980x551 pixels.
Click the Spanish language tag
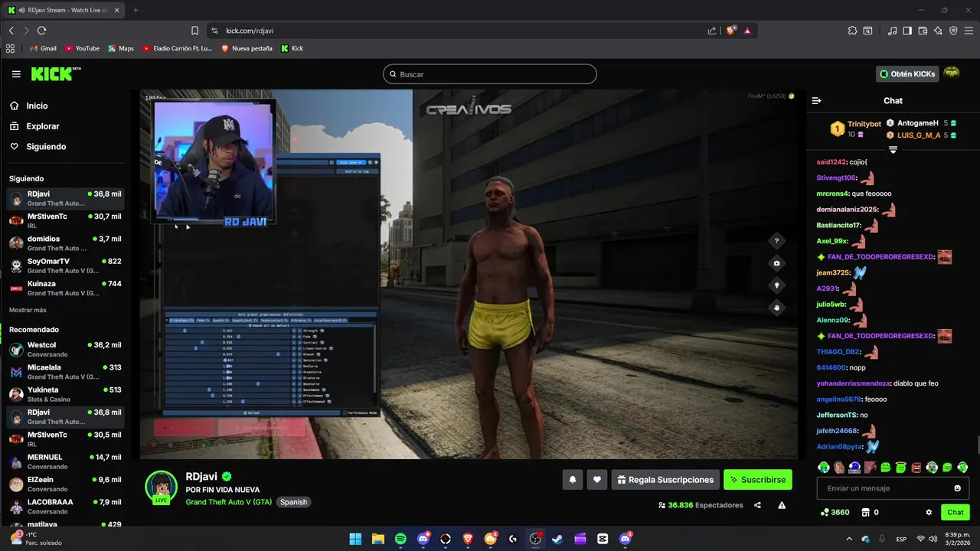(x=293, y=502)
